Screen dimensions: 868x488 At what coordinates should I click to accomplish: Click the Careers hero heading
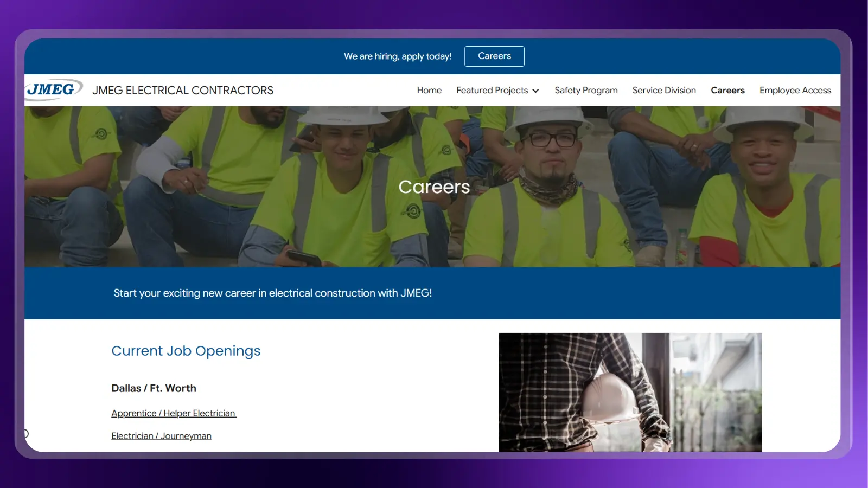[434, 187]
